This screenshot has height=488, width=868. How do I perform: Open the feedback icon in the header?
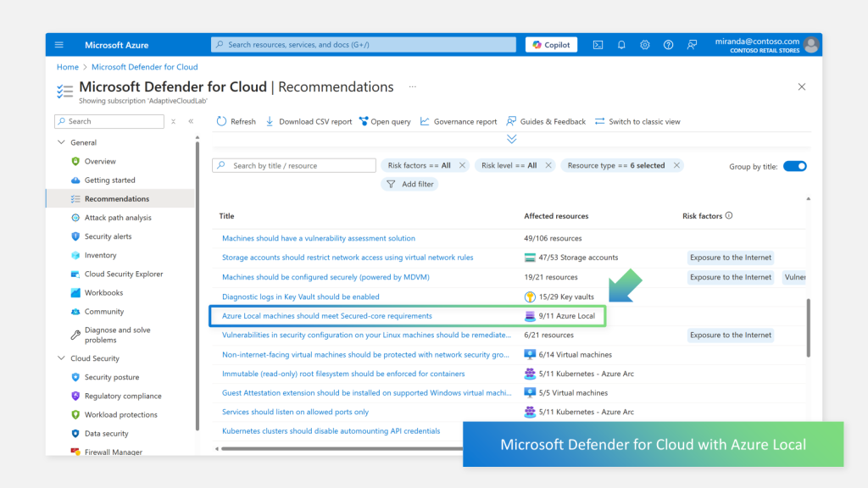tap(692, 45)
